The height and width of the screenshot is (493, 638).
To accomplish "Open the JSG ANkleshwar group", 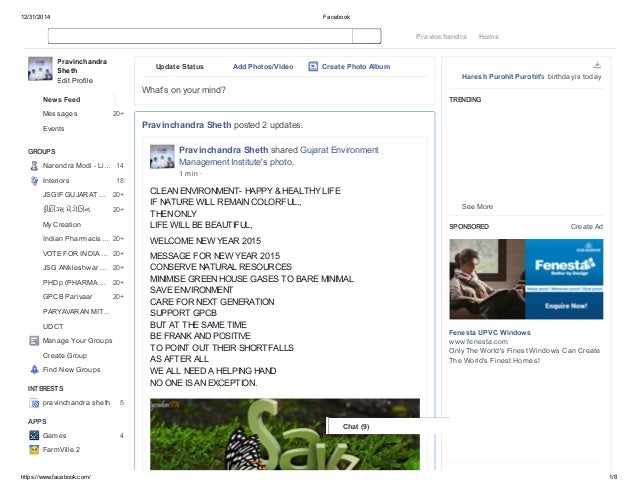I will point(74,268).
